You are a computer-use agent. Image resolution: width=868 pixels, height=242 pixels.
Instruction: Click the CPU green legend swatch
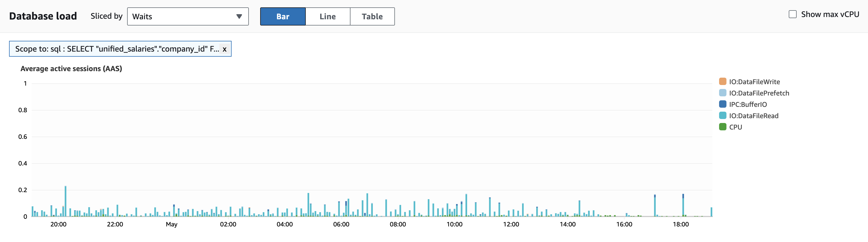click(722, 127)
